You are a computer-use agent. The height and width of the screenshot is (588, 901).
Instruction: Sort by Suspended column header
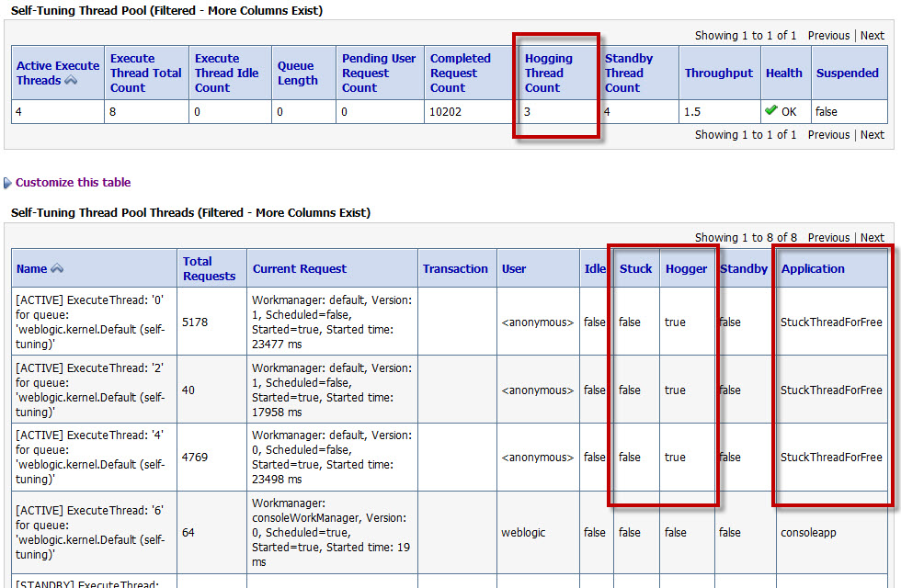(x=848, y=73)
